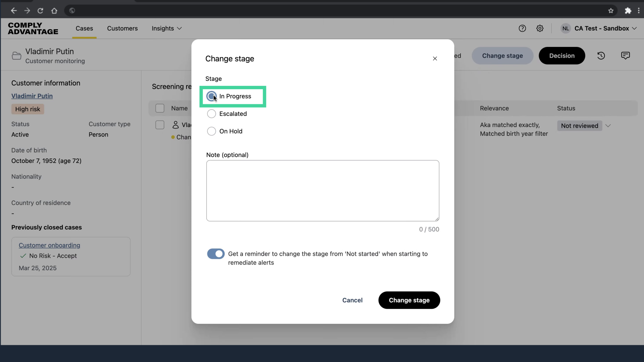This screenshot has height=362, width=644.
Task: Select the On Hold stage option
Action: coord(212,131)
